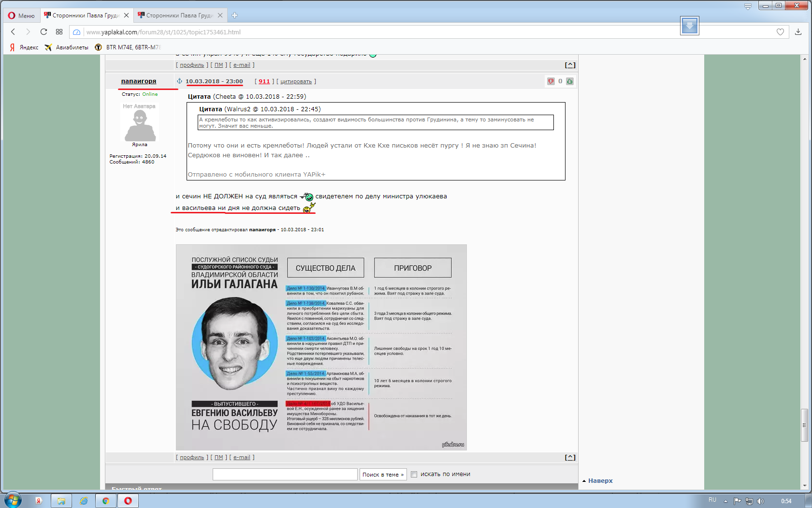Add page to bookmarks heart icon
The image size is (812, 508).
(780, 32)
